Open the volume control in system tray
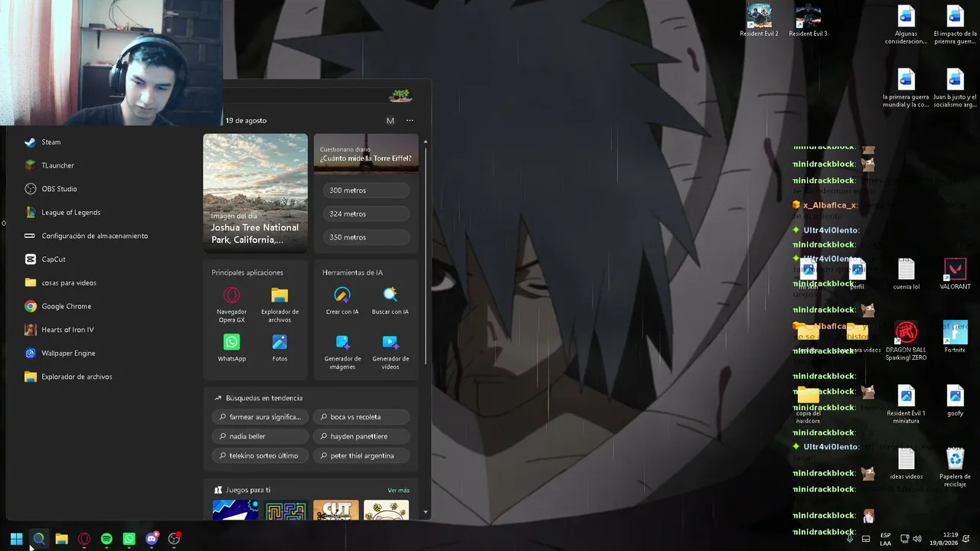This screenshot has height=551, width=980. 917,539
